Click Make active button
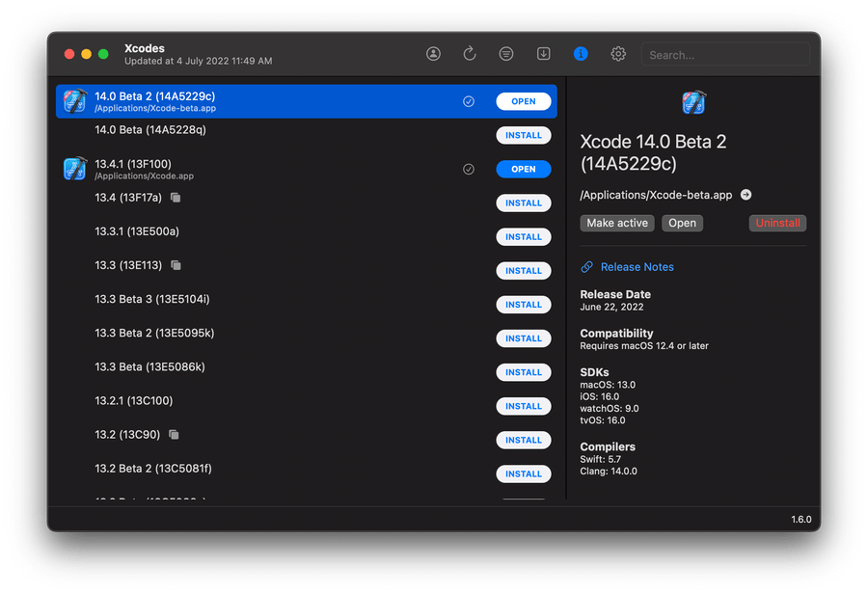 (616, 223)
